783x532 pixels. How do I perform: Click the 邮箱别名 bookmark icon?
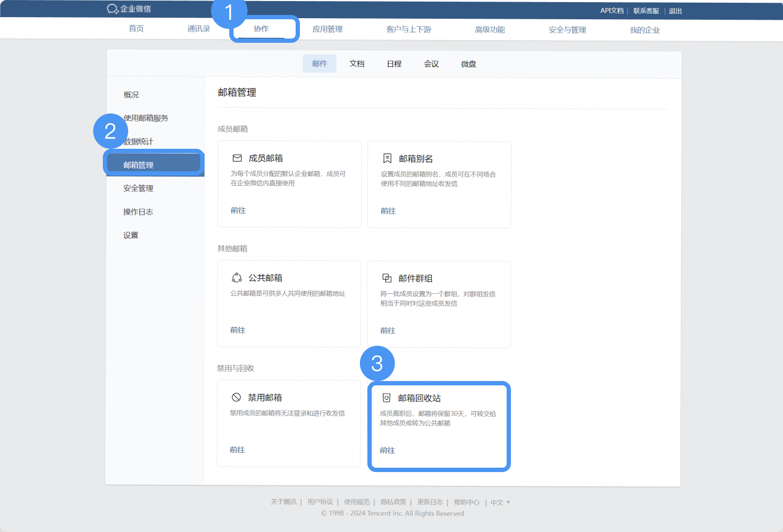(387, 158)
